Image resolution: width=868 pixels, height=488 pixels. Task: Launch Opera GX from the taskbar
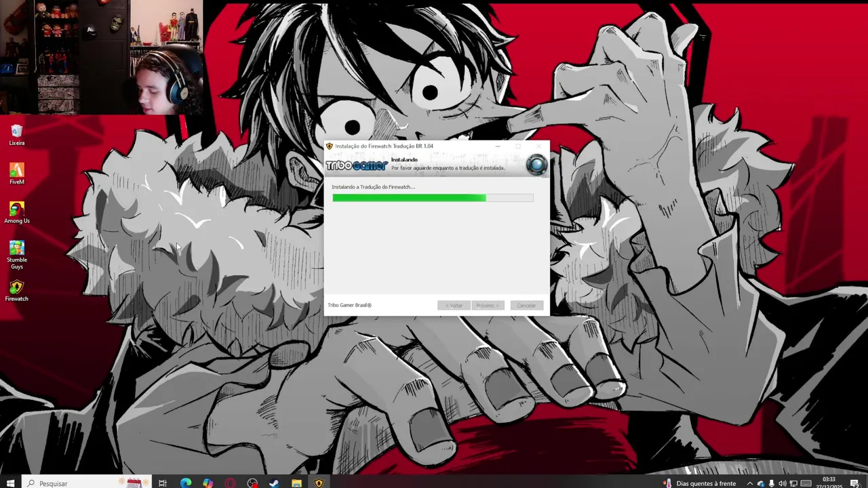pyautogui.click(x=231, y=483)
